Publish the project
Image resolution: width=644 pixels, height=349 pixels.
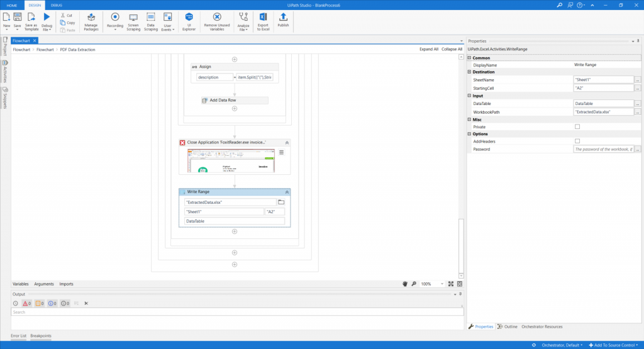pos(283,21)
